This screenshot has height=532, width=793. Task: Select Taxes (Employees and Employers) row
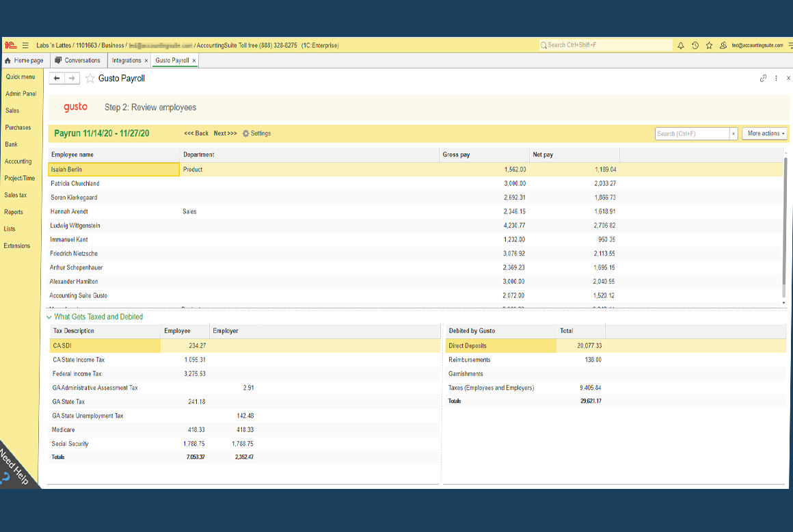(615, 388)
